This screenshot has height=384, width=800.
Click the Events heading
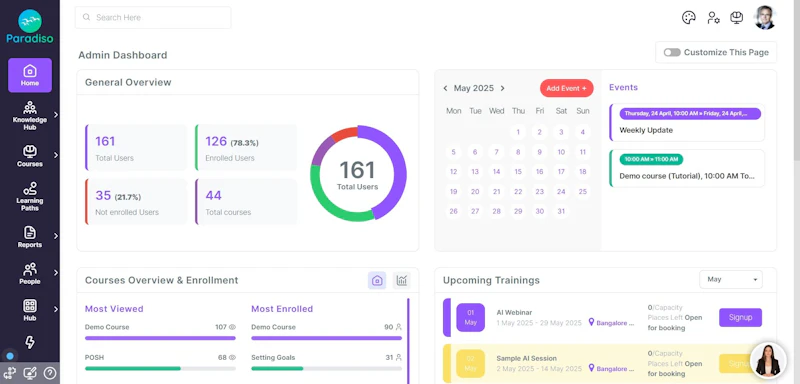pyautogui.click(x=623, y=87)
